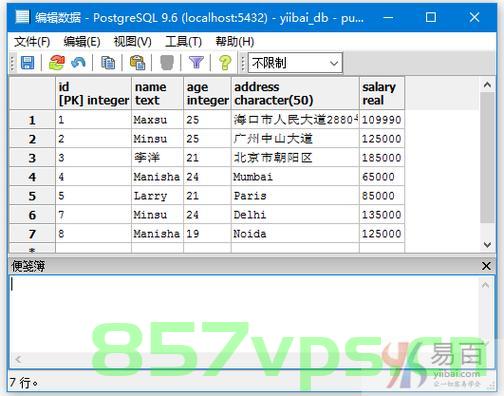The height and width of the screenshot is (396, 504).
Task: Click the address cell Noida
Action: click(x=295, y=234)
